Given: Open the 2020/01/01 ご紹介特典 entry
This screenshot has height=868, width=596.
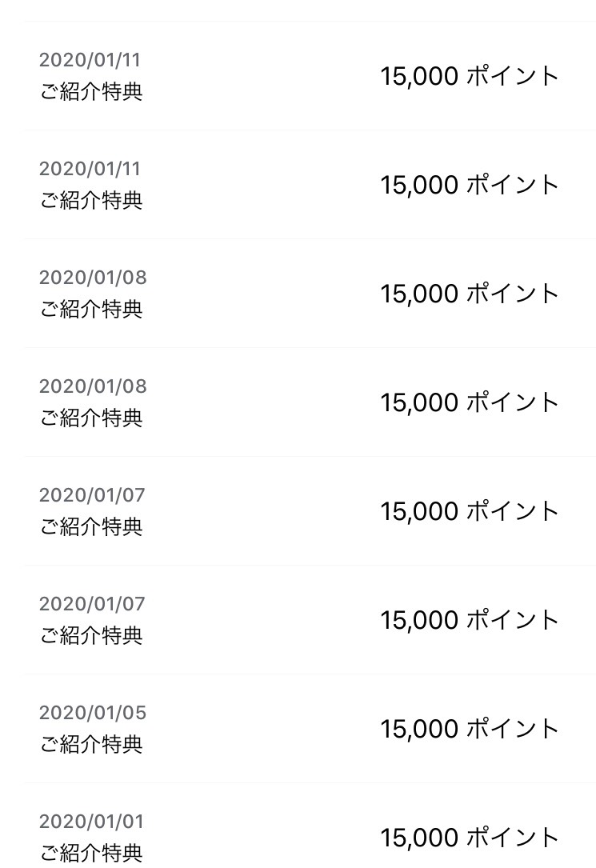Looking at the screenshot, I should pyautogui.click(x=310, y=826).
